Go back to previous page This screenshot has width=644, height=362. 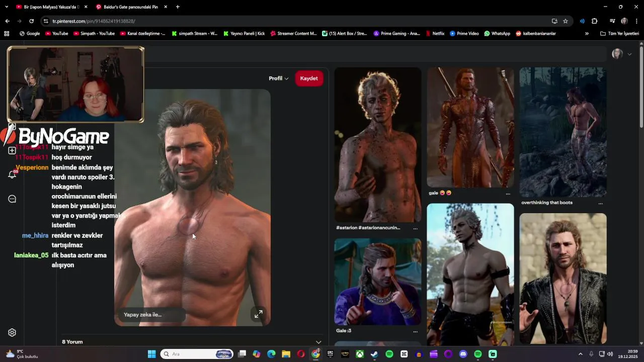(7, 21)
